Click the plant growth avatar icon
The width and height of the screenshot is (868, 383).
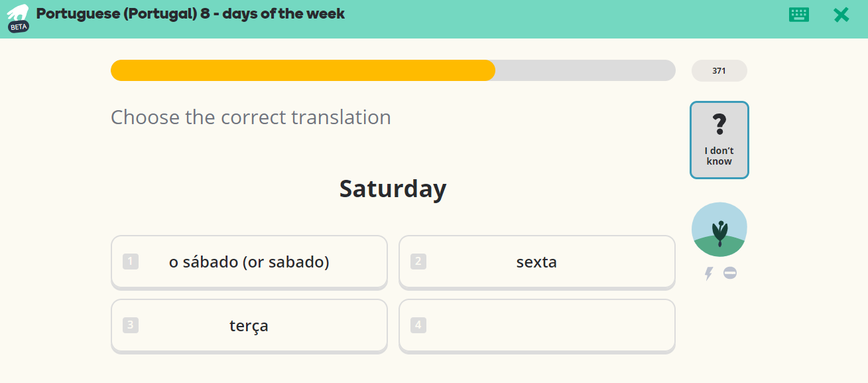[719, 230]
